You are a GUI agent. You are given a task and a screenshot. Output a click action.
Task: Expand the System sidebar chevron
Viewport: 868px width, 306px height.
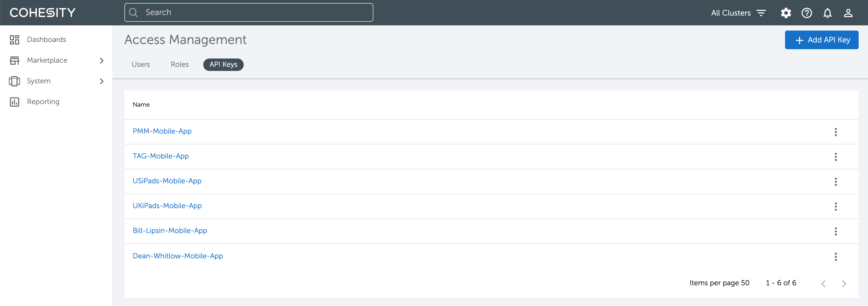(x=101, y=81)
